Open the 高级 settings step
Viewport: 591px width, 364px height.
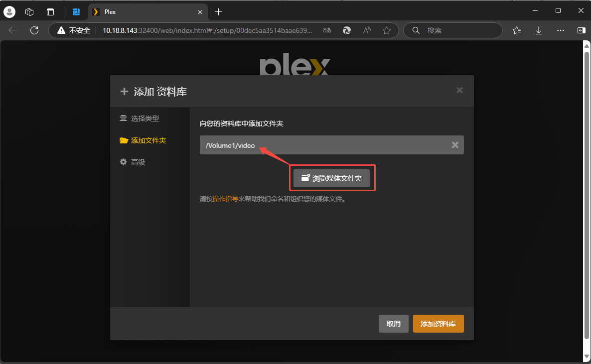[x=132, y=162]
